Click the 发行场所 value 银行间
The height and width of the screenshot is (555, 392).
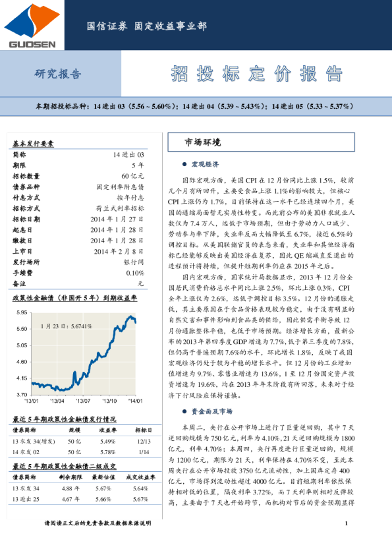click(x=134, y=262)
